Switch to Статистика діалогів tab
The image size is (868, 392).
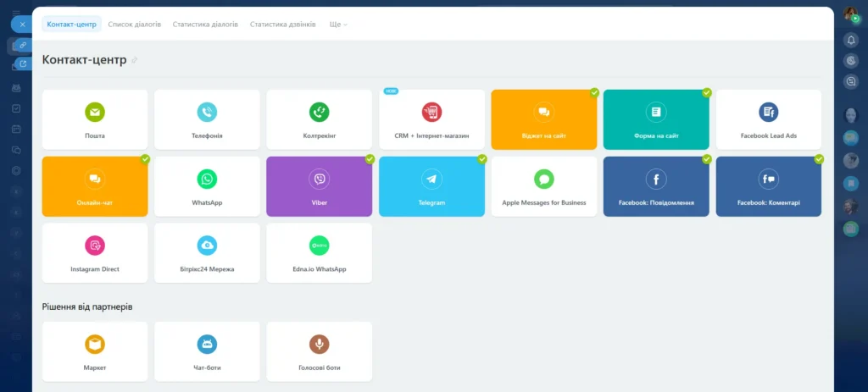point(205,25)
